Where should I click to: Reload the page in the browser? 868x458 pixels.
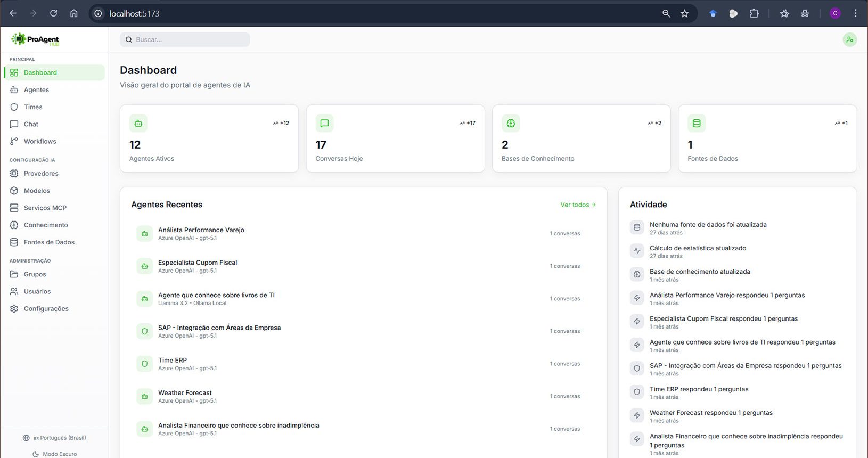point(54,13)
